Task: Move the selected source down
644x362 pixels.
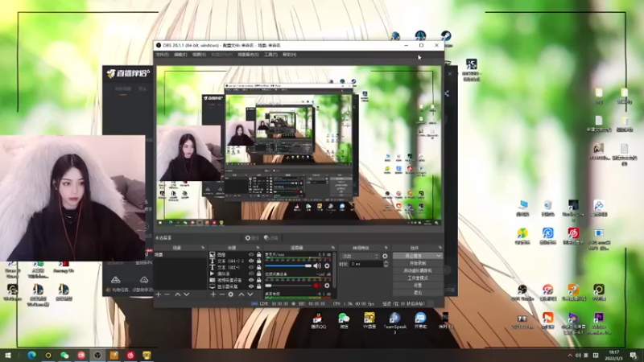Action: [x=250, y=294]
